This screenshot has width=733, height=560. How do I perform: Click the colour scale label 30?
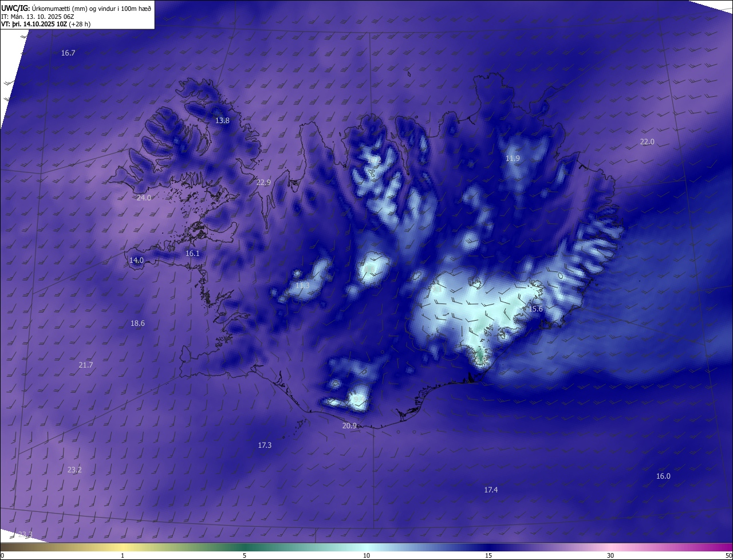(610, 556)
